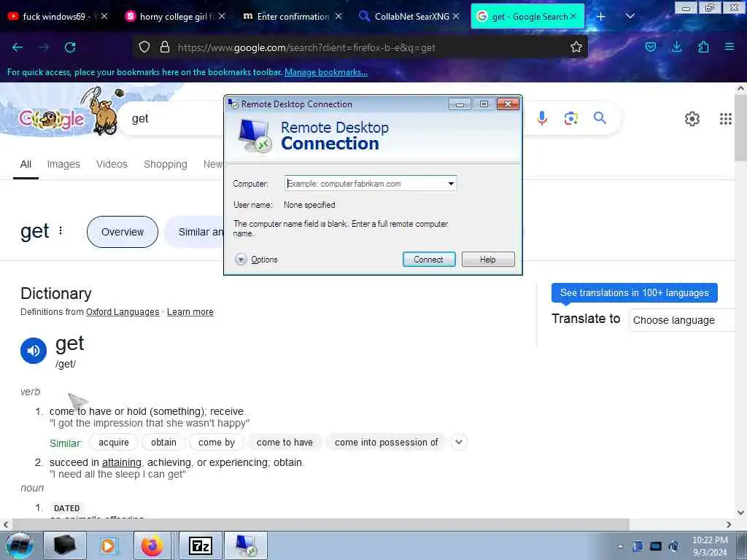Expand the list all tabs chevron
747x560 pixels.
click(630, 17)
